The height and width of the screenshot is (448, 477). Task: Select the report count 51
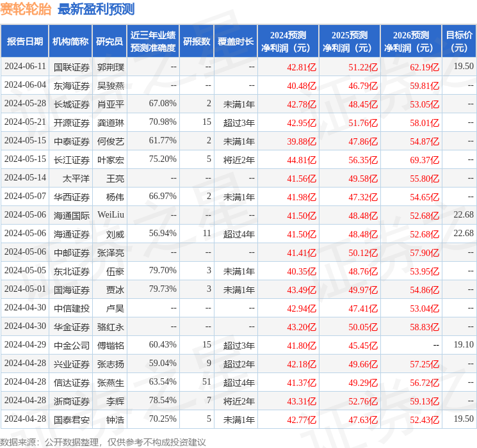coord(207,381)
